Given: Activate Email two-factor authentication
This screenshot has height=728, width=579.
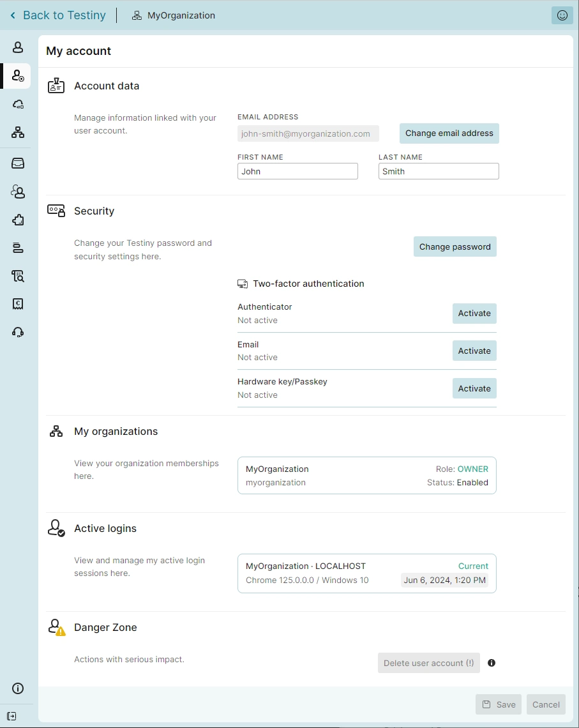Looking at the screenshot, I should pyautogui.click(x=474, y=351).
